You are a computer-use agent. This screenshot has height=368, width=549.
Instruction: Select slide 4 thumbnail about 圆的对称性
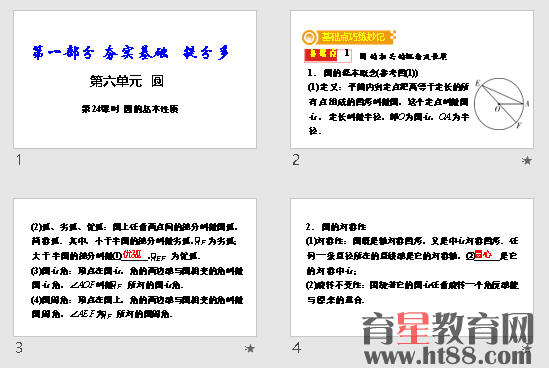pos(412,268)
